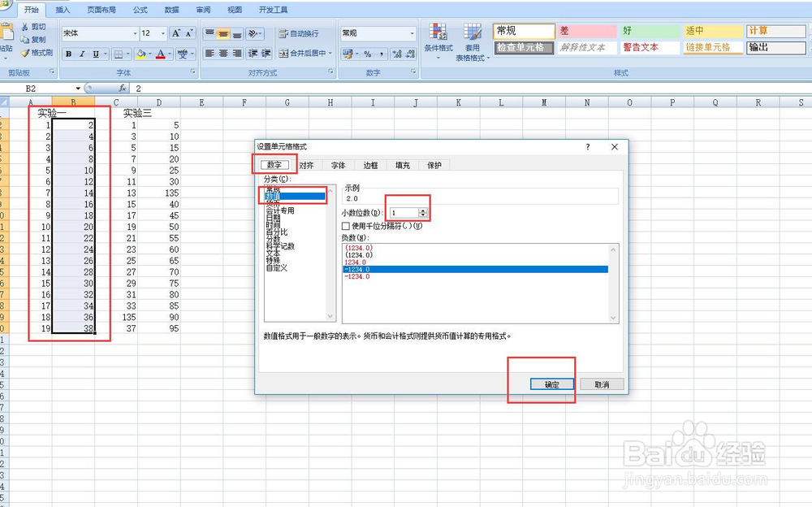812x507 pixels.
Task: Select 自定义 in the category list
Action: (277, 268)
